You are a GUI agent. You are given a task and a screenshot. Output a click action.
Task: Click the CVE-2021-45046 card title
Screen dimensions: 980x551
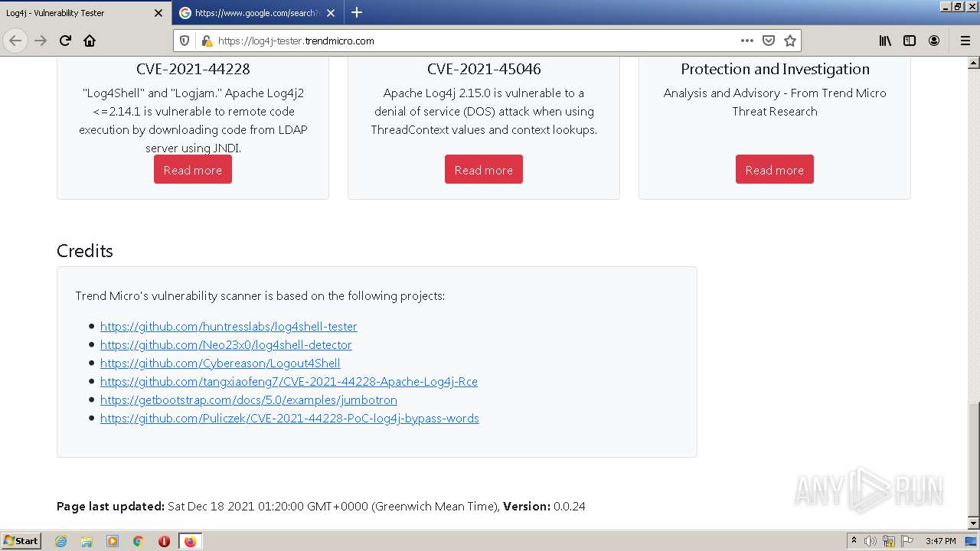(484, 69)
